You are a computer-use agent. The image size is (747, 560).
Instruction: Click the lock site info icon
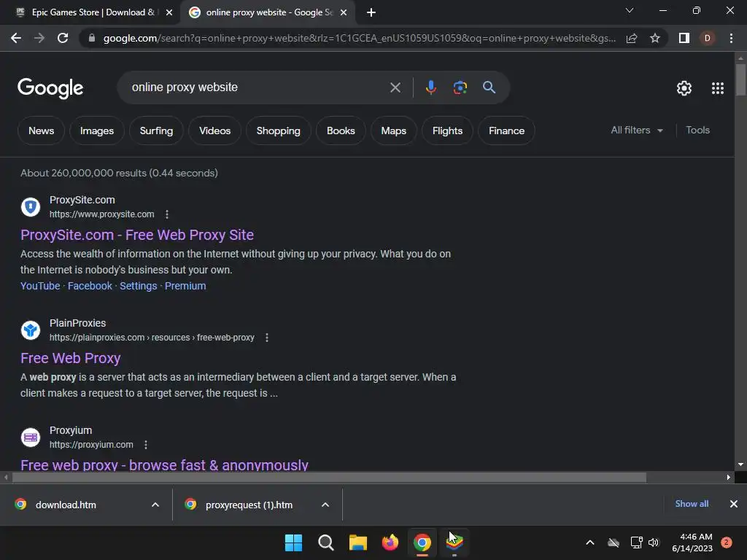coord(92,38)
